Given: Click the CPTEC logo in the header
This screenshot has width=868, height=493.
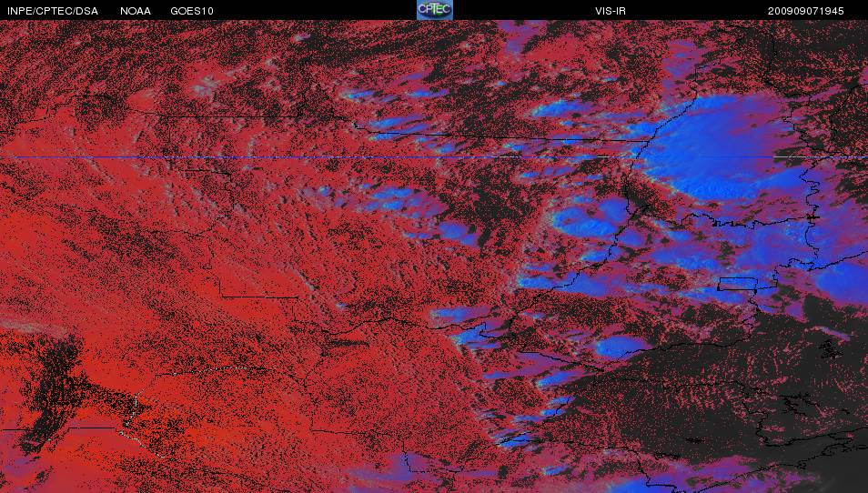Looking at the screenshot, I should tap(435, 10).
